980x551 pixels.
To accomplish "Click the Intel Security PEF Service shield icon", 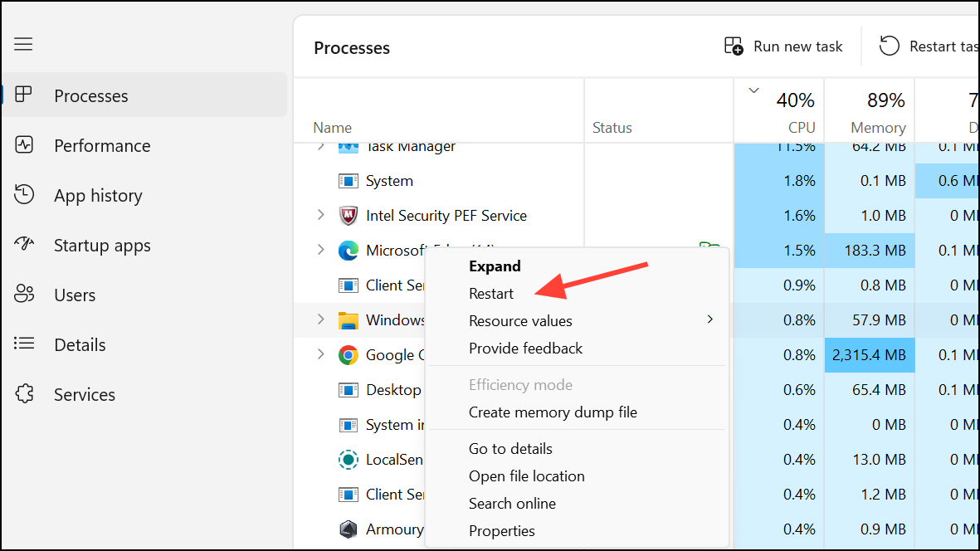I will pos(349,215).
